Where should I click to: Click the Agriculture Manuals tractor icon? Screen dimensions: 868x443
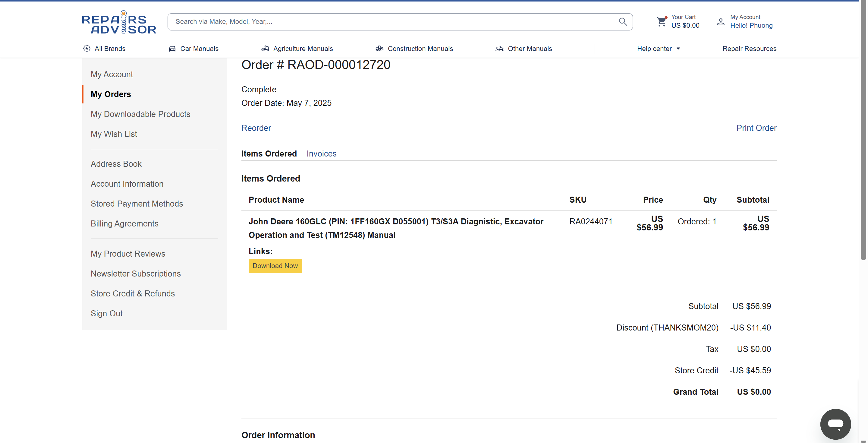point(265,49)
